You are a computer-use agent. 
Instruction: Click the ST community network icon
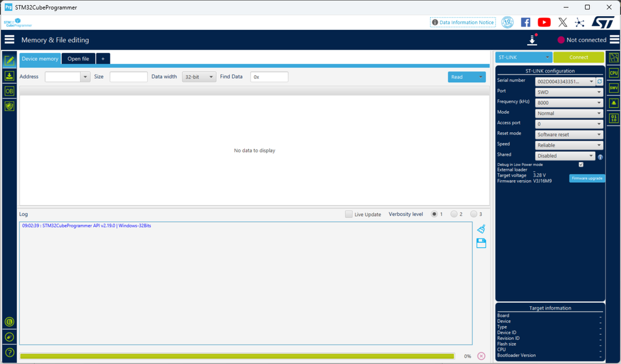pos(579,22)
